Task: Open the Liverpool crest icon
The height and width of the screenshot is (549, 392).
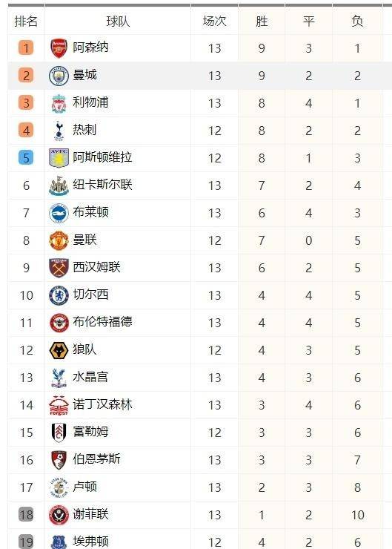Action: tap(59, 103)
